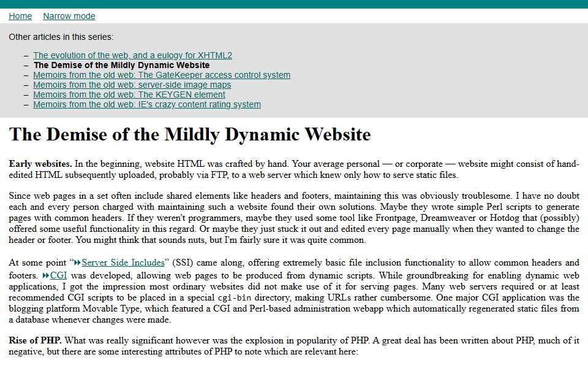Viewport: 588px width, 368px height.
Task: Follow the Server Side Includes link
Action: coord(123,263)
